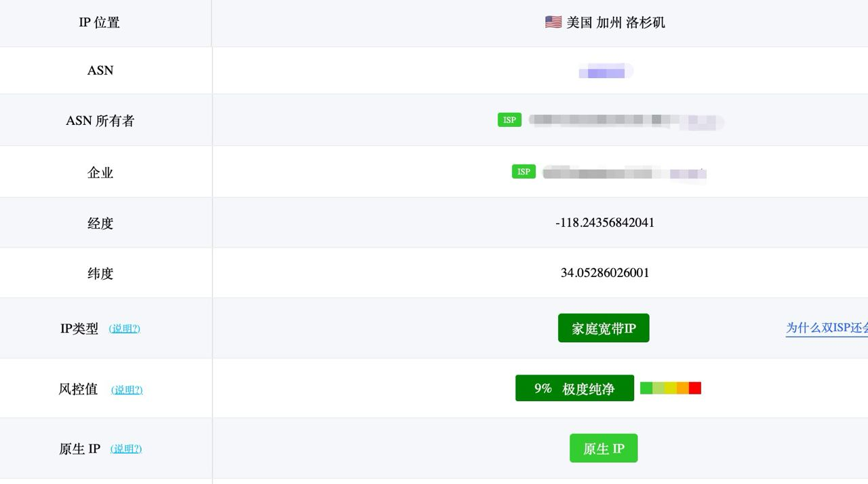This screenshot has width=868, height=484.
Task: Click the 9% 极度纯净 badge
Action: coord(574,388)
